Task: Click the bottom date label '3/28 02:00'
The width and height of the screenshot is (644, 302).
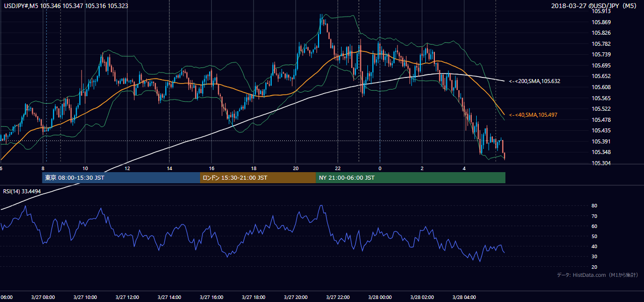Action: (x=422, y=297)
